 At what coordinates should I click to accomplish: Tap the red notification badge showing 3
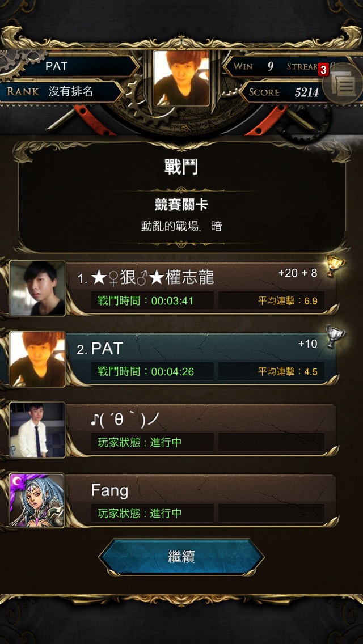323,70
